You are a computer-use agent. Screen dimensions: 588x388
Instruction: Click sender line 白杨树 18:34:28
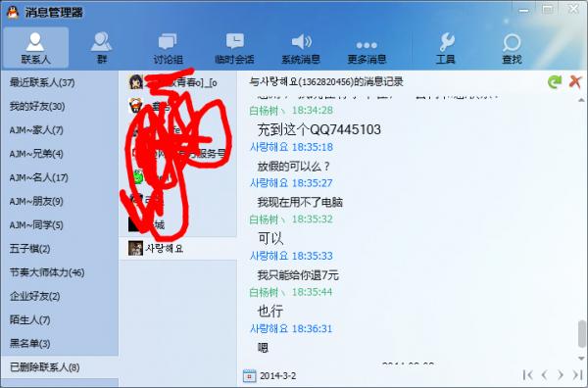point(291,110)
